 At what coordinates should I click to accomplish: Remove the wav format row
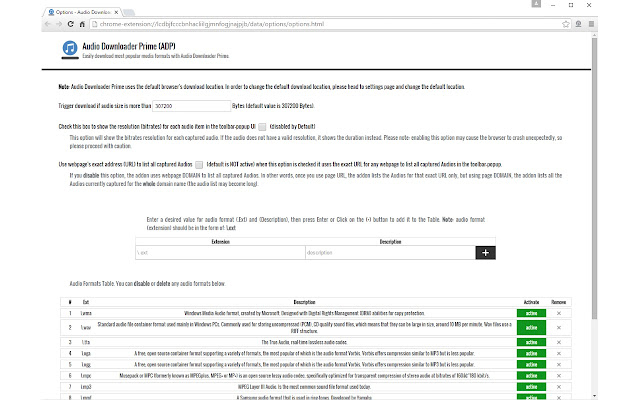(x=559, y=328)
